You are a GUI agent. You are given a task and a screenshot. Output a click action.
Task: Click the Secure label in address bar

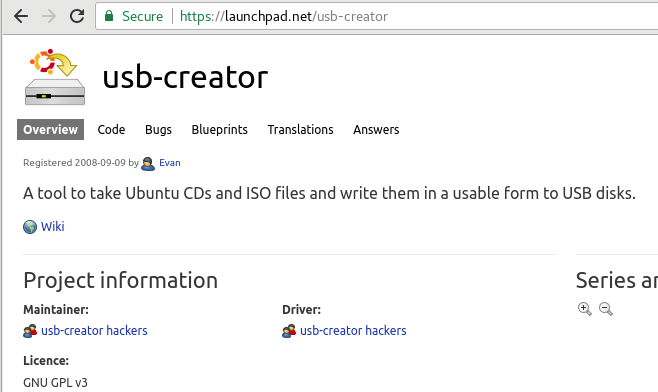142,16
